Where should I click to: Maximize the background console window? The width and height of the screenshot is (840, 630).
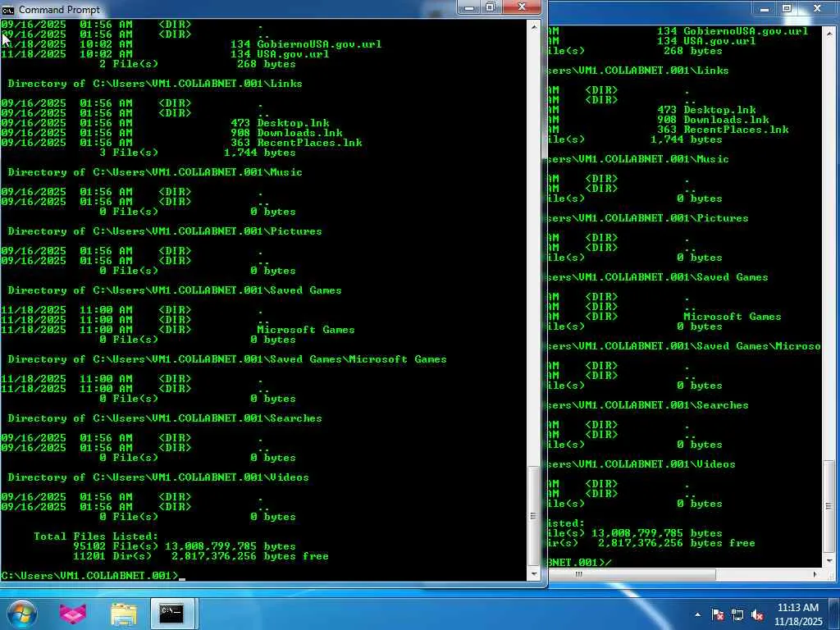tap(787, 8)
